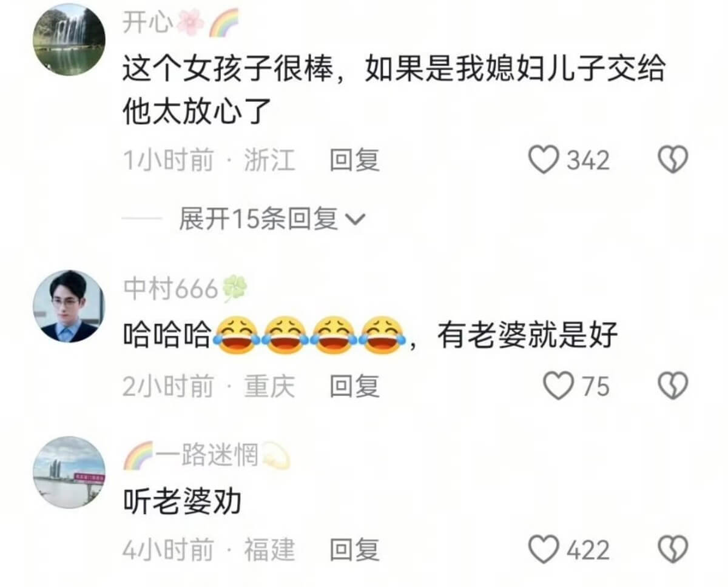The height and width of the screenshot is (587, 728).
Task: Open 一路迷惘's avatar image
Action: point(69,472)
